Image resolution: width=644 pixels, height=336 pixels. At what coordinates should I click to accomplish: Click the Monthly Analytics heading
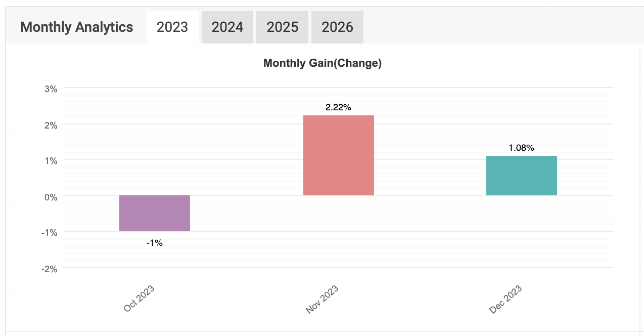pyautogui.click(x=77, y=27)
